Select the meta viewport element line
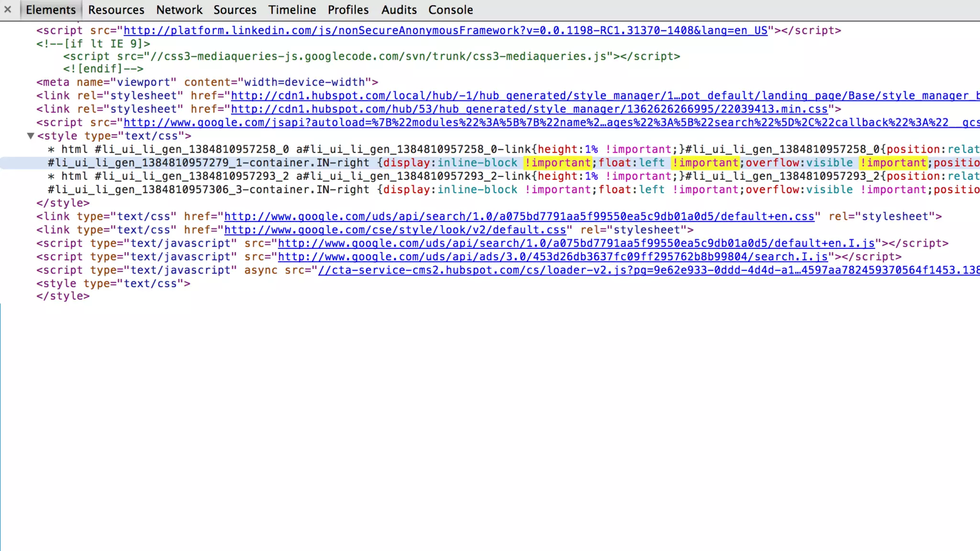Image resolution: width=980 pixels, height=551 pixels. click(x=207, y=82)
